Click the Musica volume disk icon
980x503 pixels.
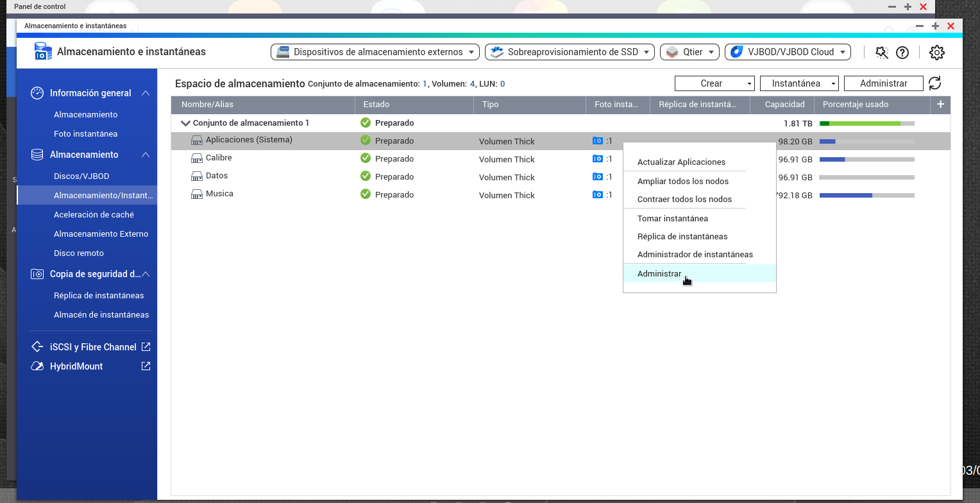197,194
